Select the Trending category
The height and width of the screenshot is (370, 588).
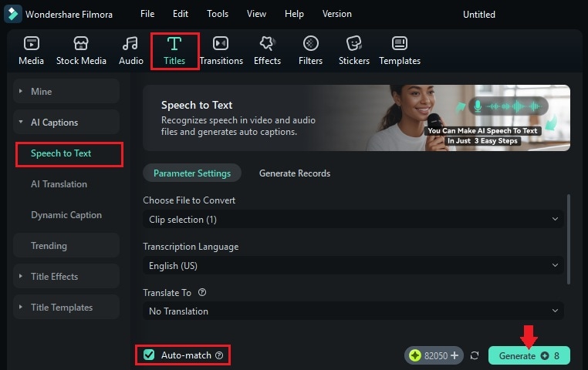pos(66,246)
